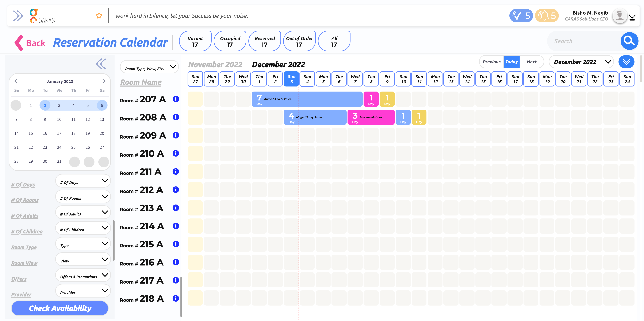Open Mariam Mohsen's pink reservation block
Viewport: 644px width, 321px height.
371,117
